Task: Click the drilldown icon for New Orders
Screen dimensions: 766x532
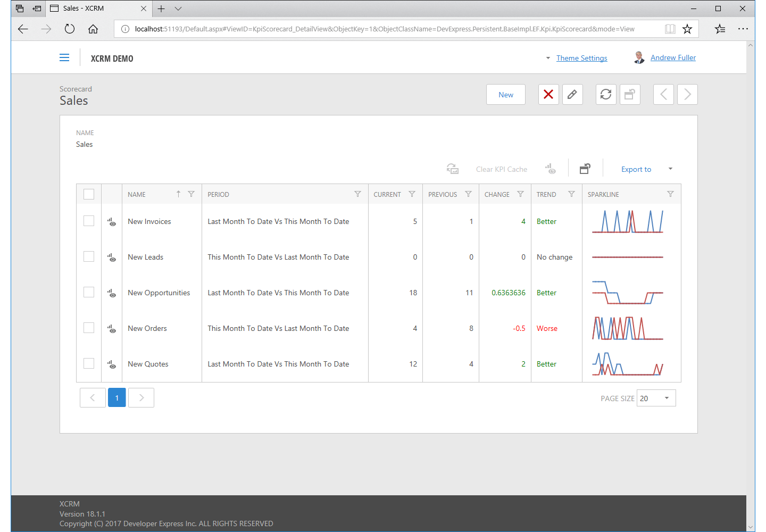Action: [x=112, y=329]
